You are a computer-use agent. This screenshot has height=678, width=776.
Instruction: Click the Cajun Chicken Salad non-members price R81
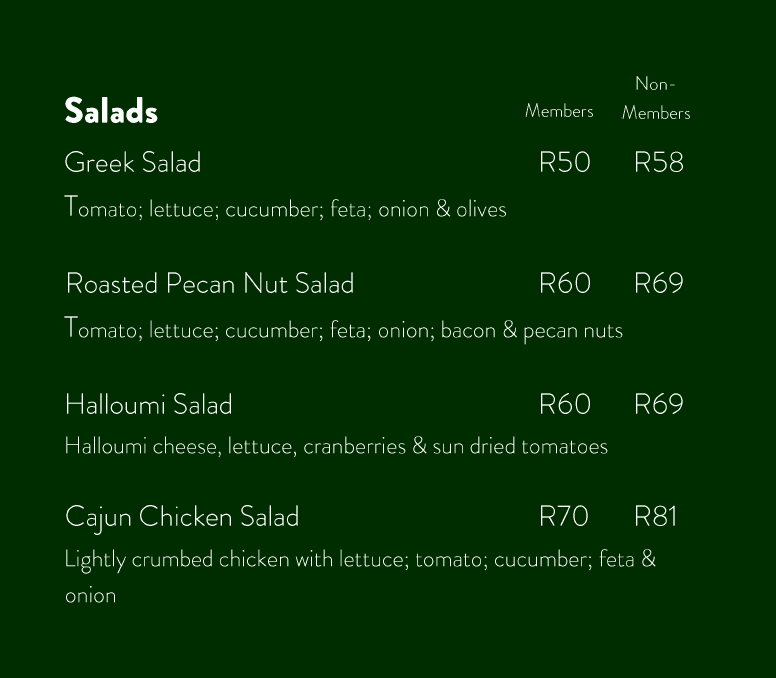pyautogui.click(x=655, y=517)
